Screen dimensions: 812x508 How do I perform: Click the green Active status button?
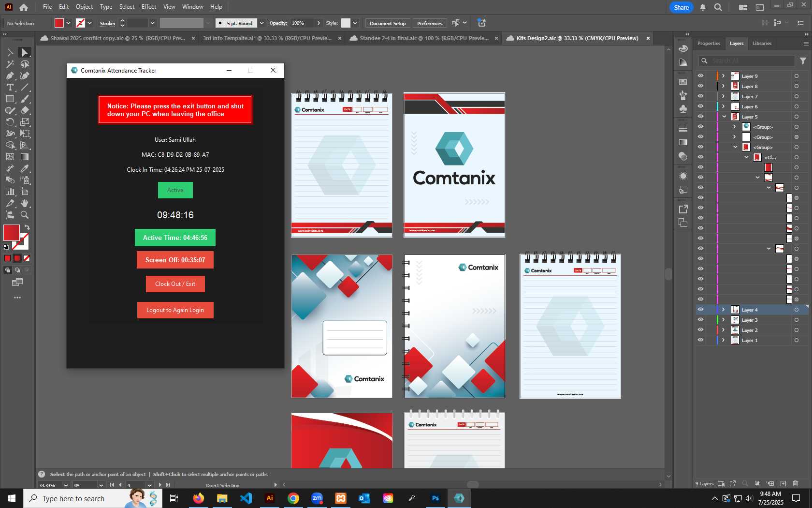175,190
